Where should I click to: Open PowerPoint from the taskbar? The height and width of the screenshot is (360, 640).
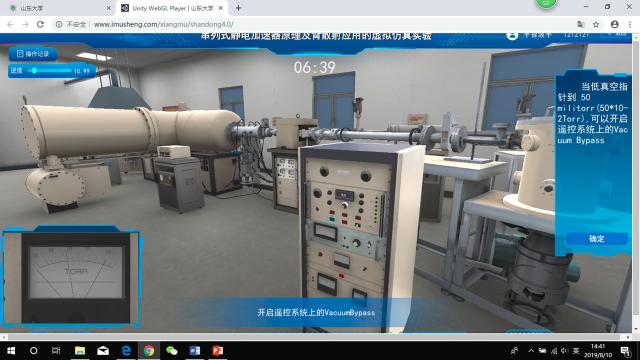click(x=218, y=351)
